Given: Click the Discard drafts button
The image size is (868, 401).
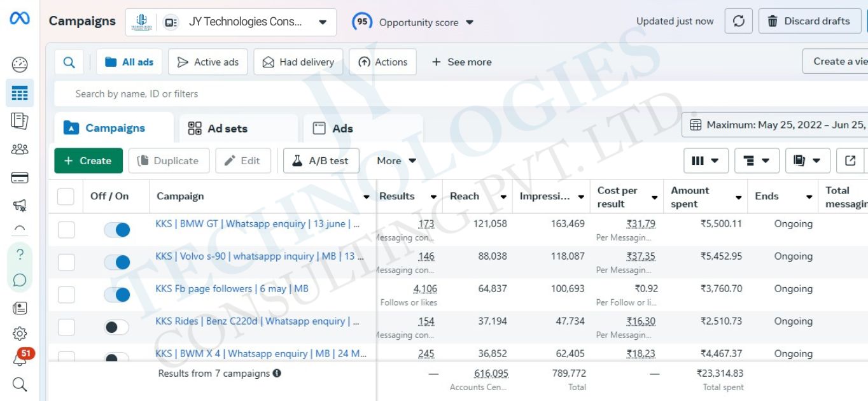Looking at the screenshot, I should click(809, 21).
